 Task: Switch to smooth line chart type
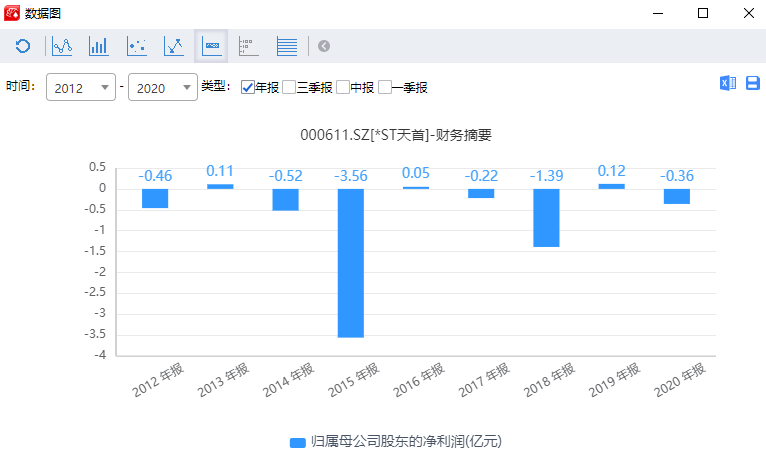click(62, 46)
